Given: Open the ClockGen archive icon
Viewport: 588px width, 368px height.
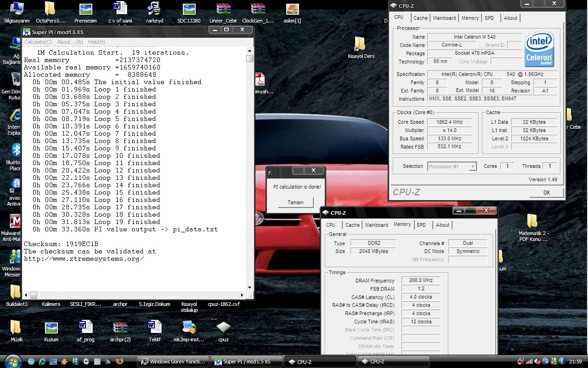Looking at the screenshot, I should click(x=258, y=12).
